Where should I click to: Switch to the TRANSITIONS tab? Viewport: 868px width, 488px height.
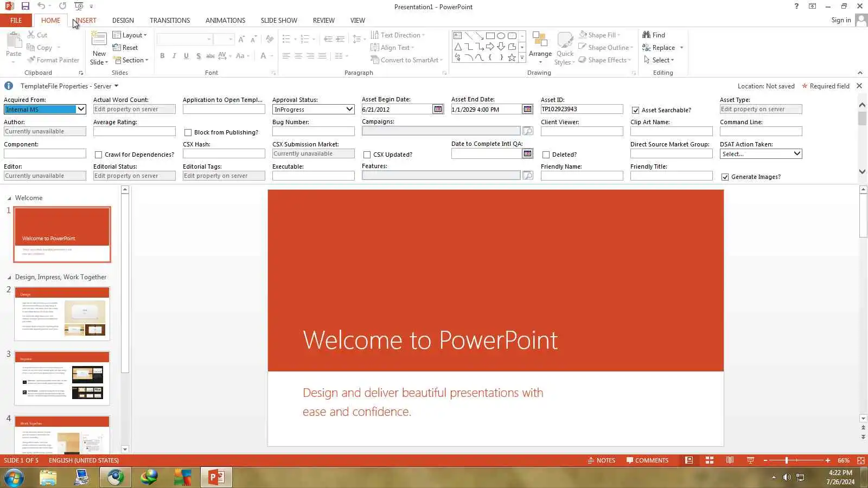[x=170, y=20]
